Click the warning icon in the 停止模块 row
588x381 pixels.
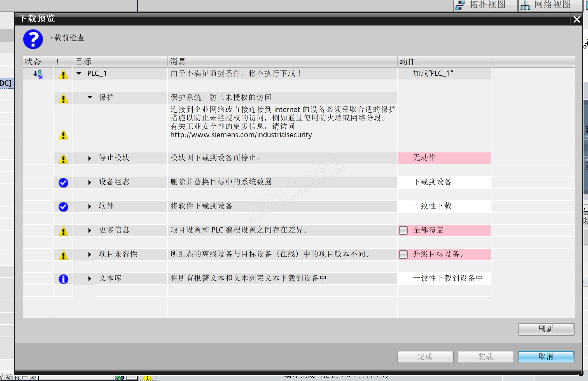click(63, 159)
